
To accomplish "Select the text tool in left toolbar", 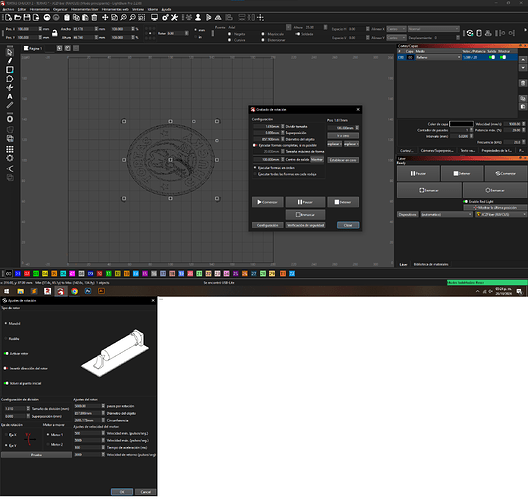I will pyautogui.click(x=10, y=97).
